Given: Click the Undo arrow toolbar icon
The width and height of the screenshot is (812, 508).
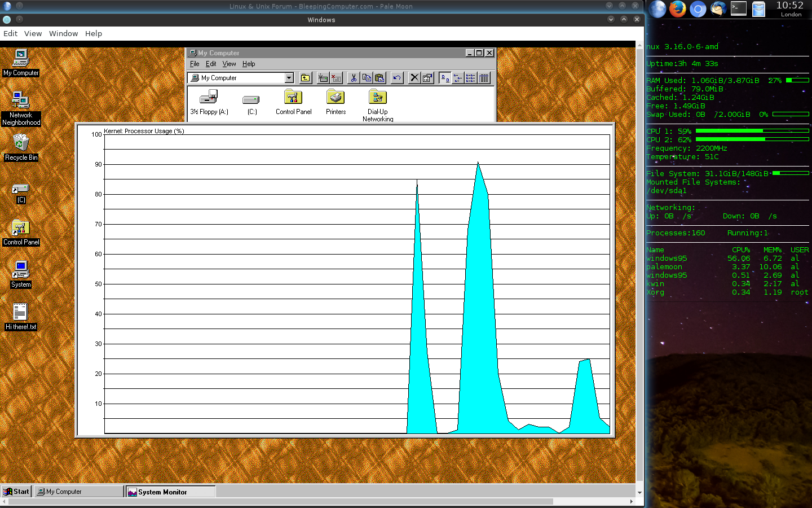Looking at the screenshot, I should [x=397, y=78].
